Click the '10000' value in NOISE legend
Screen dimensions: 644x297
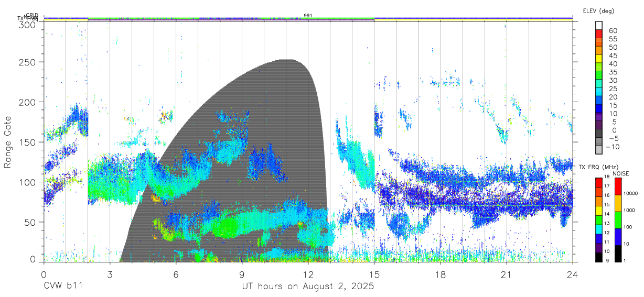tap(631, 193)
